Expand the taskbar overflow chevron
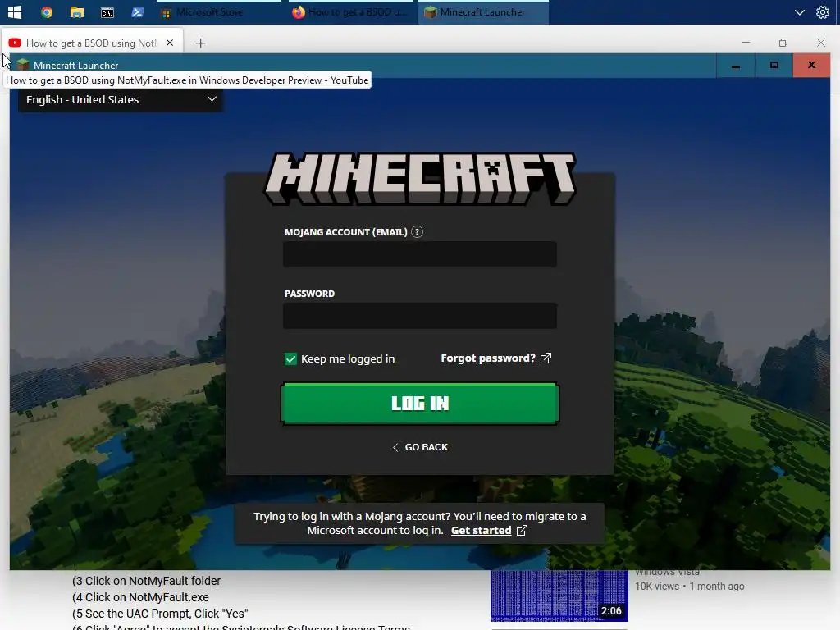The height and width of the screenshot is (630, 840). click(x=799, y=11)
